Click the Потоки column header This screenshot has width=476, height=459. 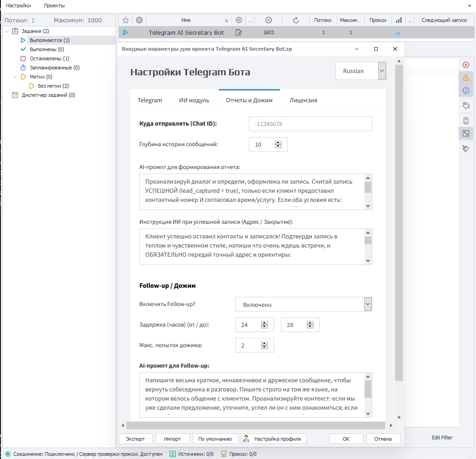tap(323, 21)
